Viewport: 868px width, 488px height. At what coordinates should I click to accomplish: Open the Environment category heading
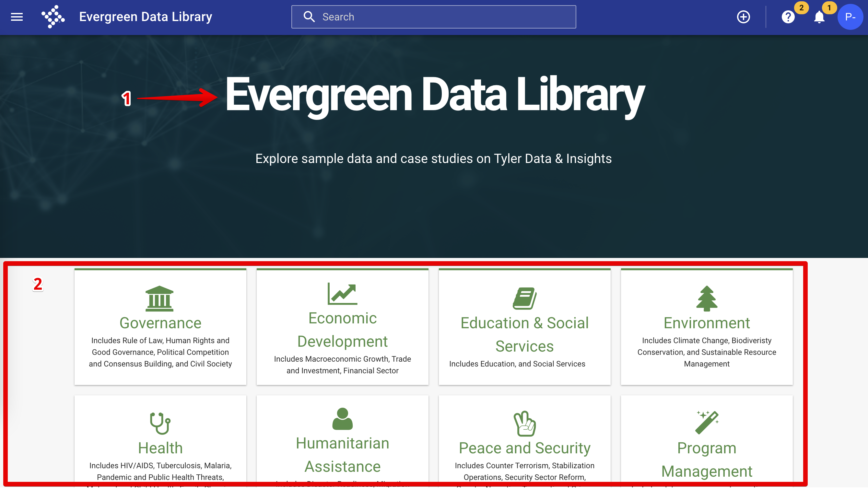707,323
